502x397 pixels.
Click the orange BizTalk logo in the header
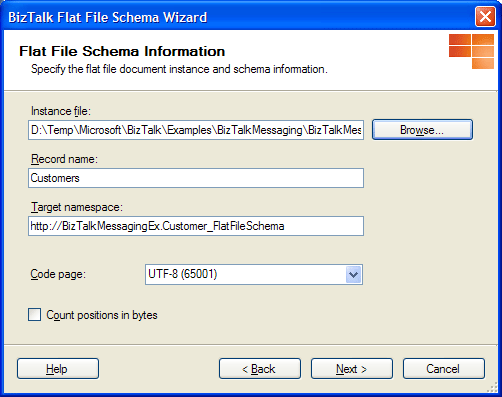point(471,51)
